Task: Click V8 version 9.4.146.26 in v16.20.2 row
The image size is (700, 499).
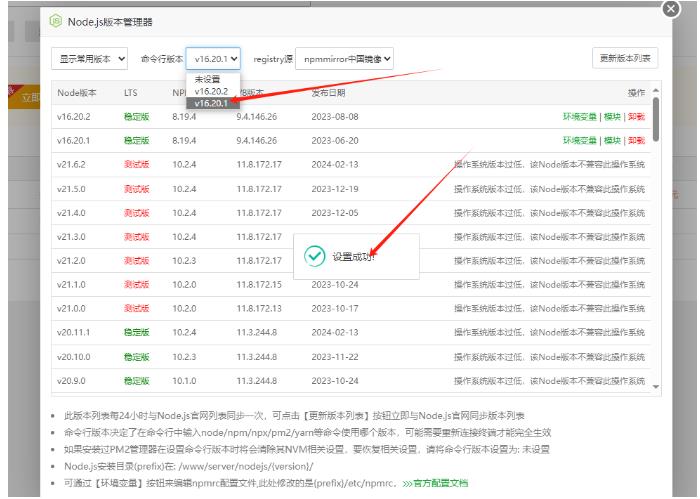Action: click(257, 116)
